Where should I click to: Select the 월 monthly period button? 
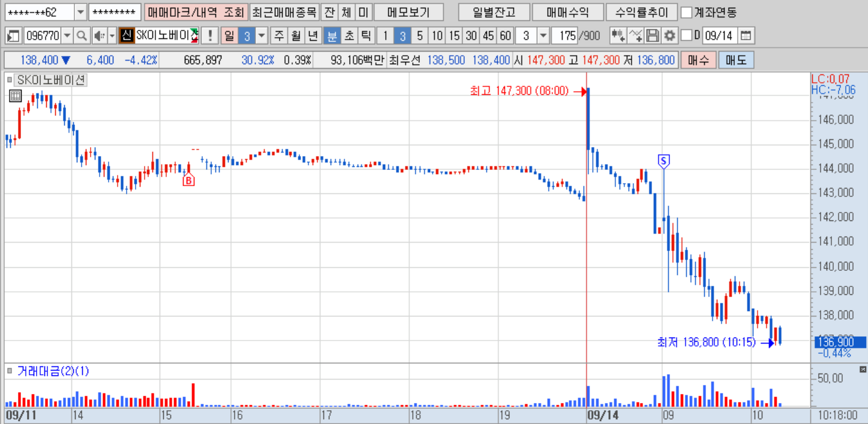coord(296,36)
